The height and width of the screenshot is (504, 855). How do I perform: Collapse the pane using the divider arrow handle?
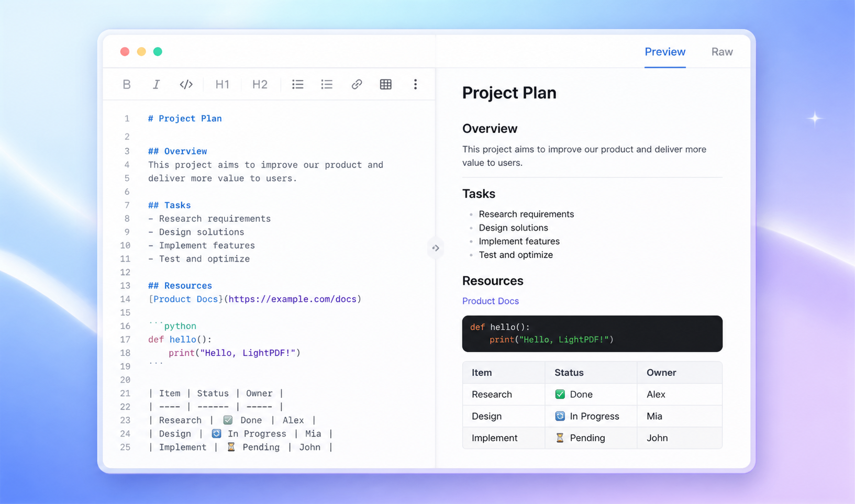pos(436,248)
